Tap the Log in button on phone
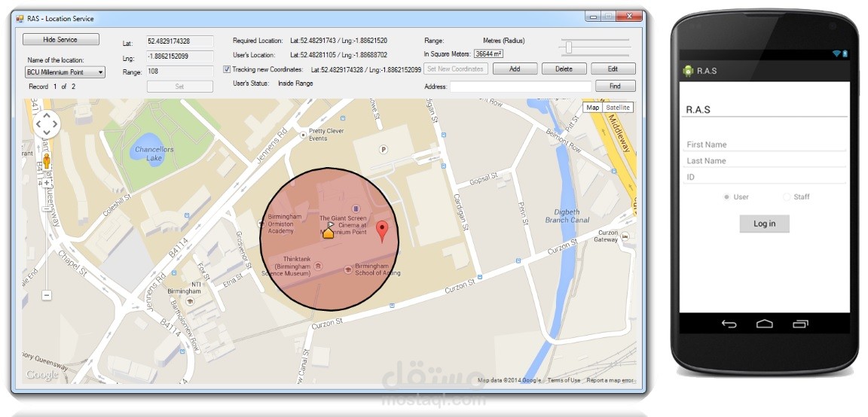The height and width of the screenshot is (417, 868). point(765,224)
